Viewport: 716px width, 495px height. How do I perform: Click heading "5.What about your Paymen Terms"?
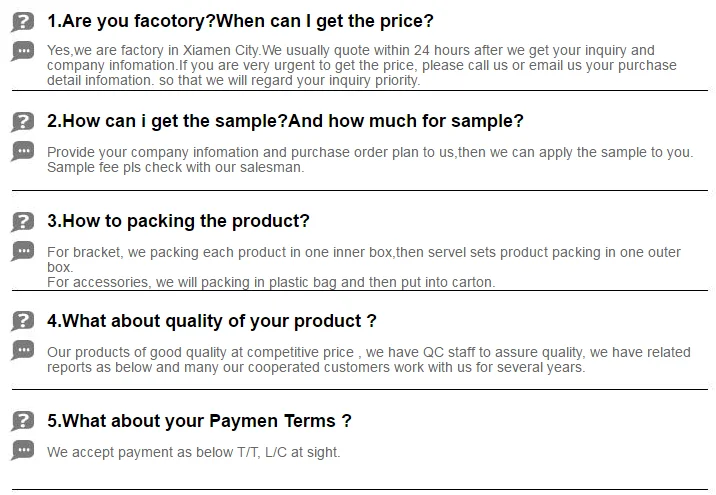(x=199, y=421)
